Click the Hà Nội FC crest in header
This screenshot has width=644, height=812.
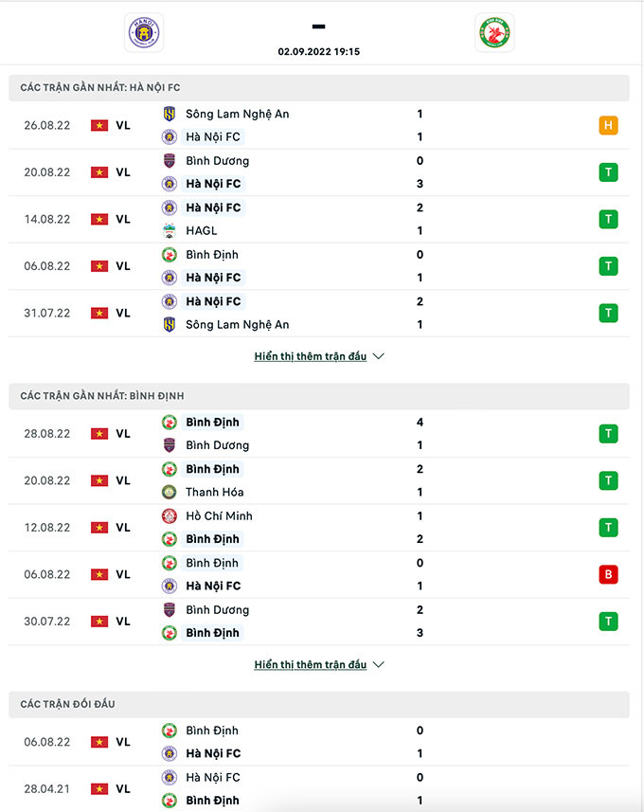(x=144, y=33)
